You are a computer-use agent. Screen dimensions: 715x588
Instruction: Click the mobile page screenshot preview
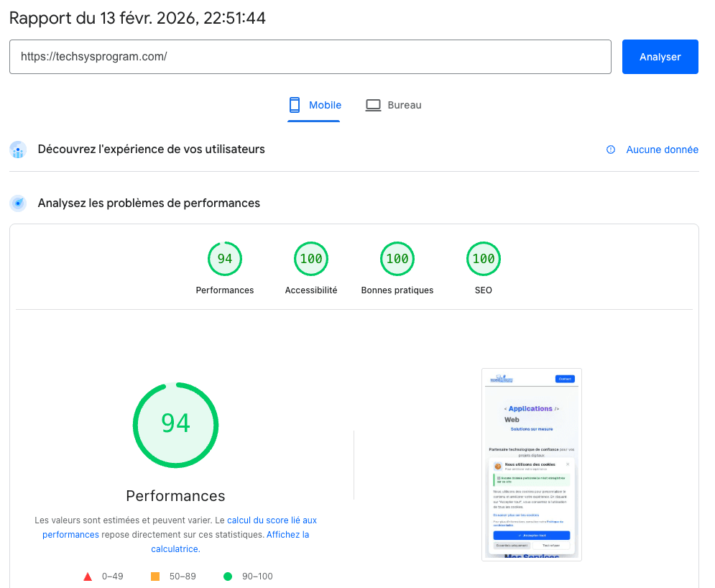[531, 464]
